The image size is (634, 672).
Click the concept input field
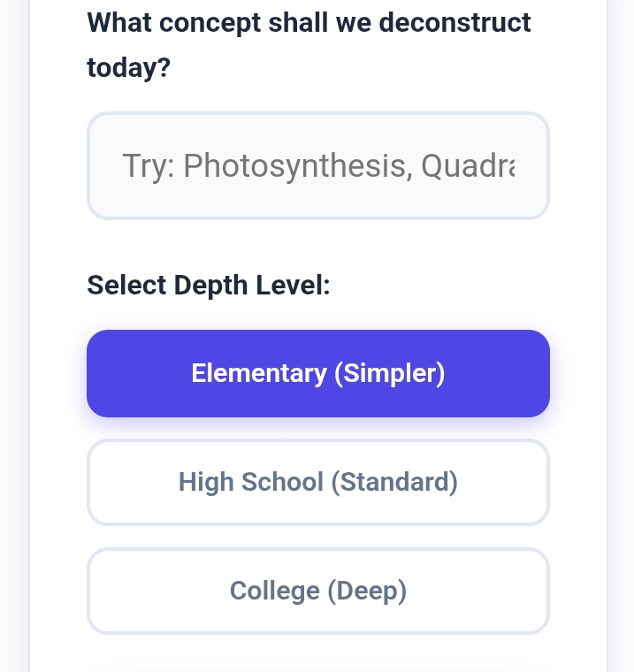pos(318,165)
